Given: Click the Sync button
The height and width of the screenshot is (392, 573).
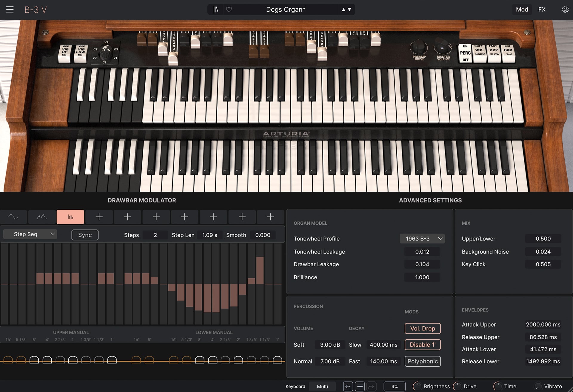Looking at the screenshot, I should [85, 235].
